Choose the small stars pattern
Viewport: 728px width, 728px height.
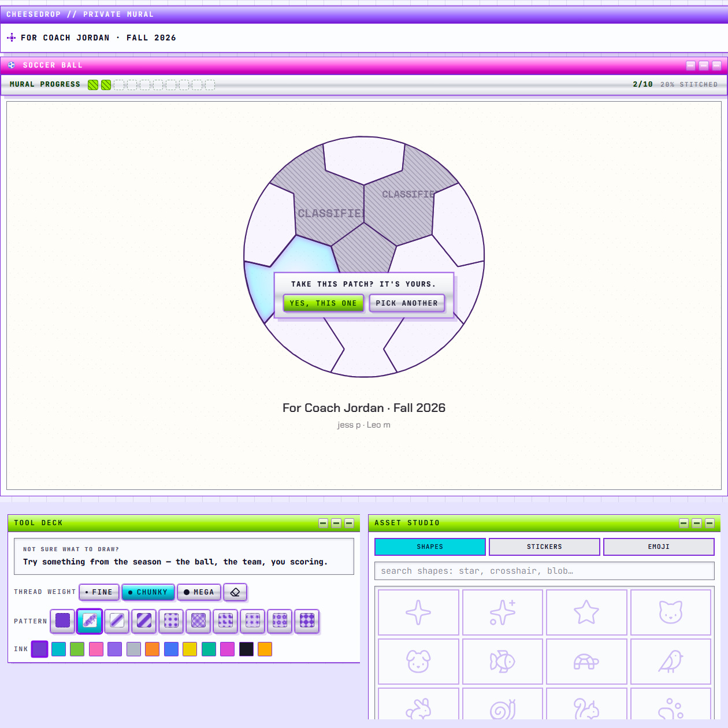(252, 621)
